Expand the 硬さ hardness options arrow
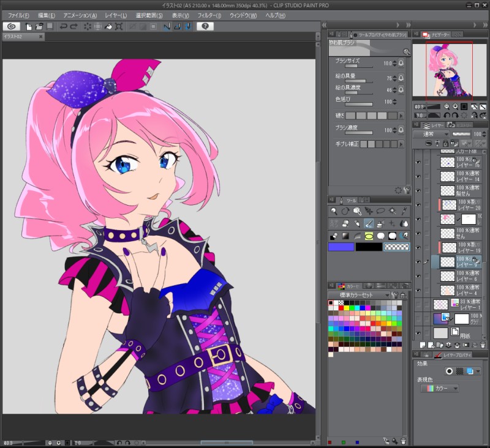 click(401, 116)
